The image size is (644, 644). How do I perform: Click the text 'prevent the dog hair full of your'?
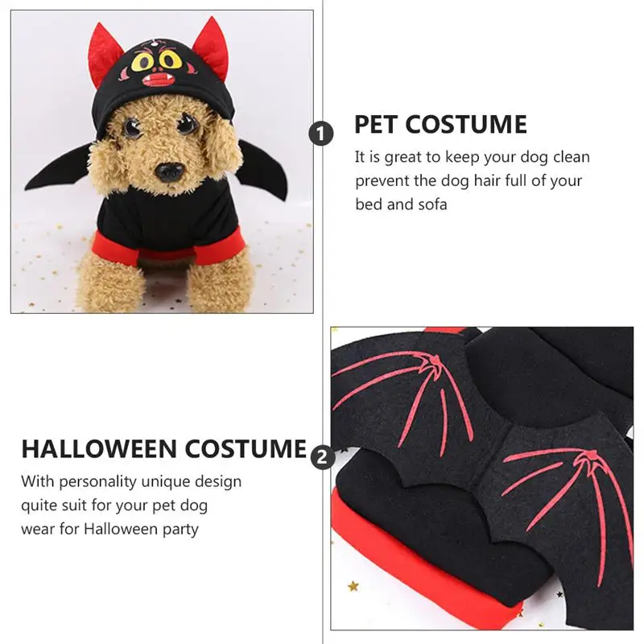469,180
